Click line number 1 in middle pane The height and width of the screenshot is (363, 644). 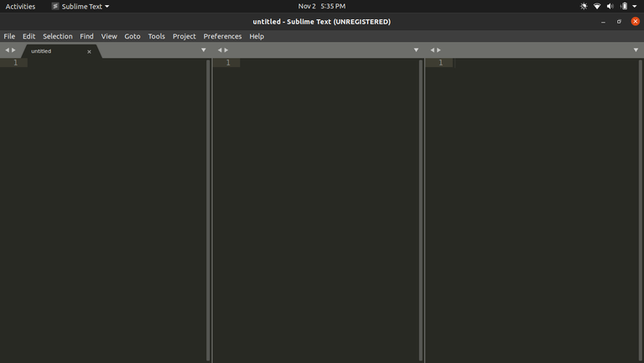click(x=228, y=62)
